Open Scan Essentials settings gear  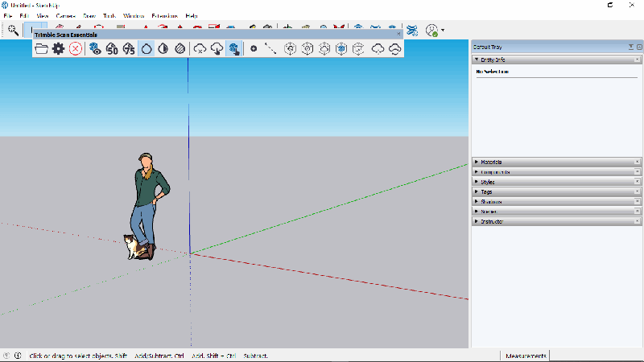[58, 49]
